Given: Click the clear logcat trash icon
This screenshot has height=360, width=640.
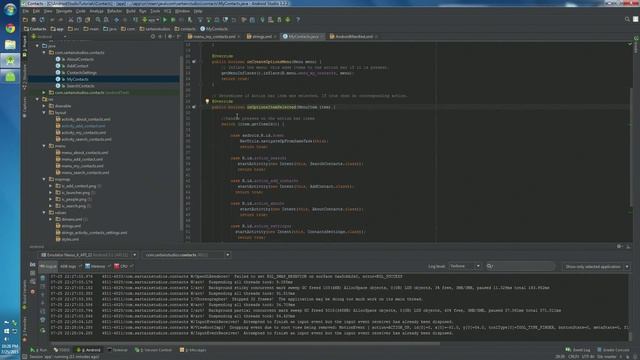Looking at the screenshot, I should point(42,278).
